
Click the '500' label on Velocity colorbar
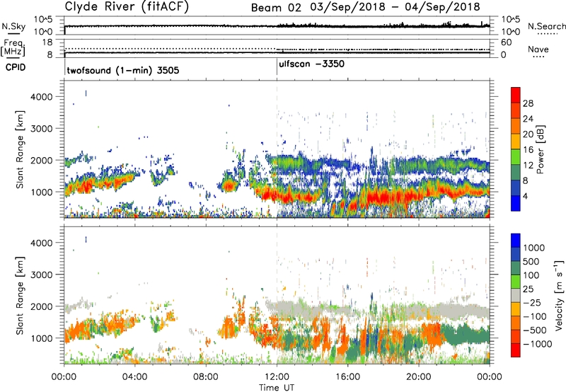(531, 261)
